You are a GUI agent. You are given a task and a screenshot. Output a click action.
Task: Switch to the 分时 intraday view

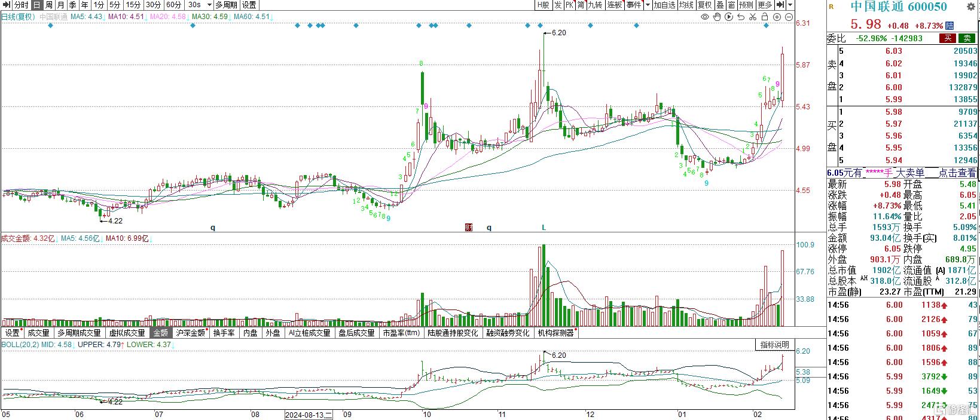20,5
